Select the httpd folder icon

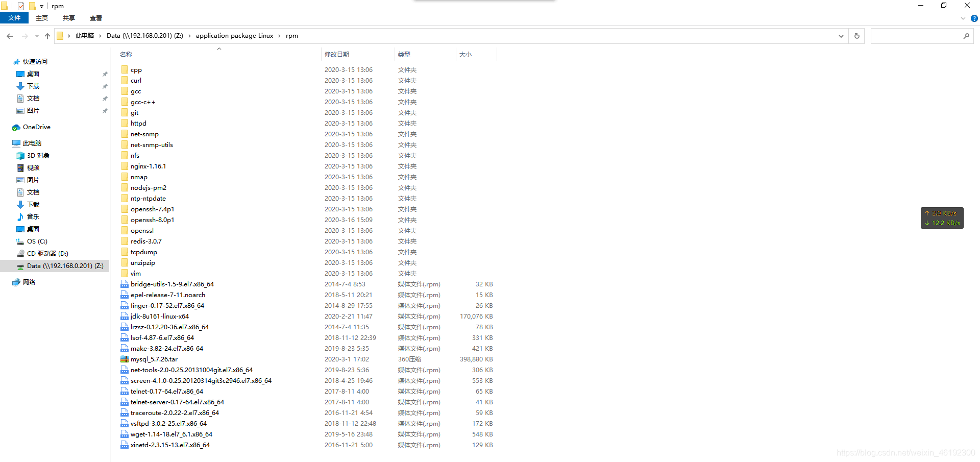[125, 123]
